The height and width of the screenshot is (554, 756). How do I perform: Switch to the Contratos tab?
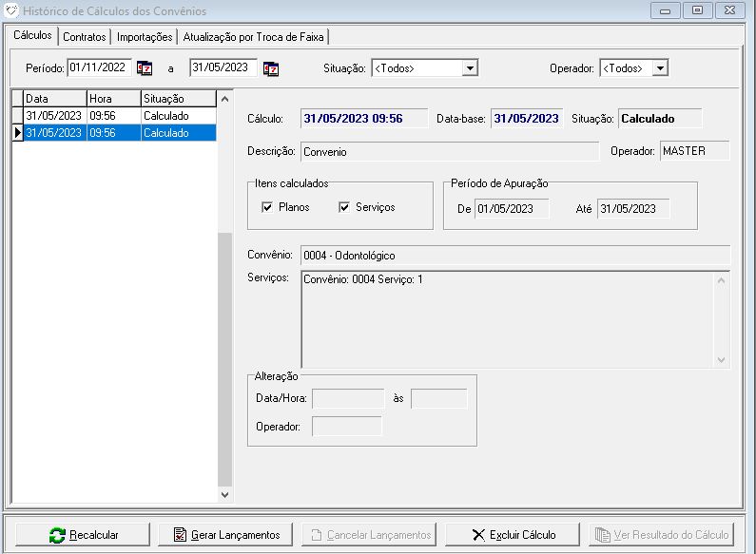pyautogui.click(x=85, y=37)
